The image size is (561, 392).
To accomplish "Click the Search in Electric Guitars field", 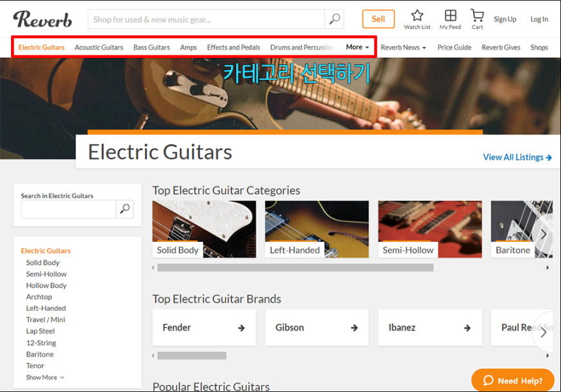I will coord(69,209).
